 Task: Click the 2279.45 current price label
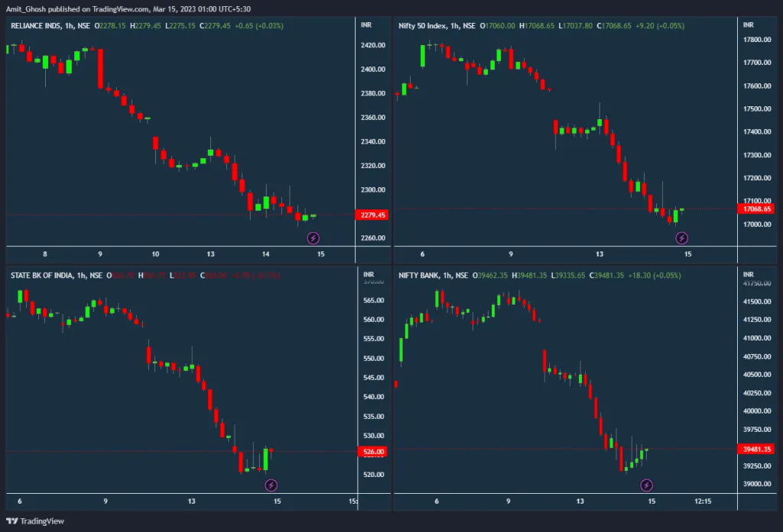pyautogui.click(x=372, y=216)
